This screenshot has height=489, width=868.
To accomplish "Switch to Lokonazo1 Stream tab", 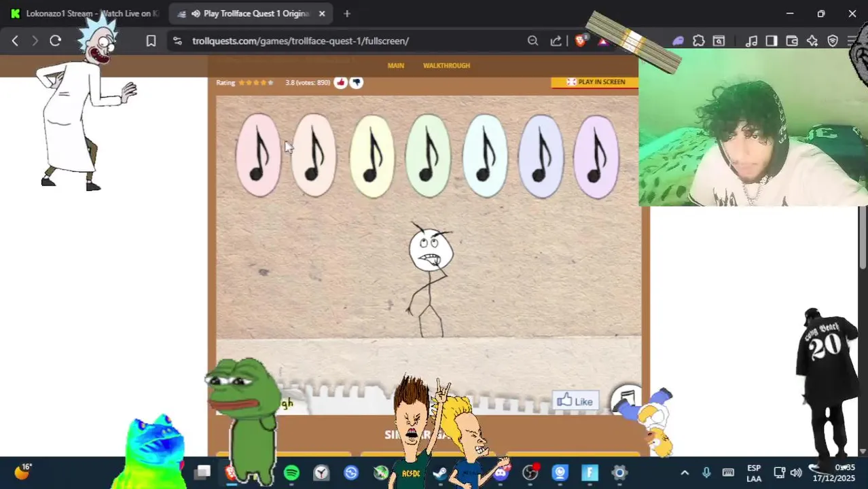I will point(85,14).
